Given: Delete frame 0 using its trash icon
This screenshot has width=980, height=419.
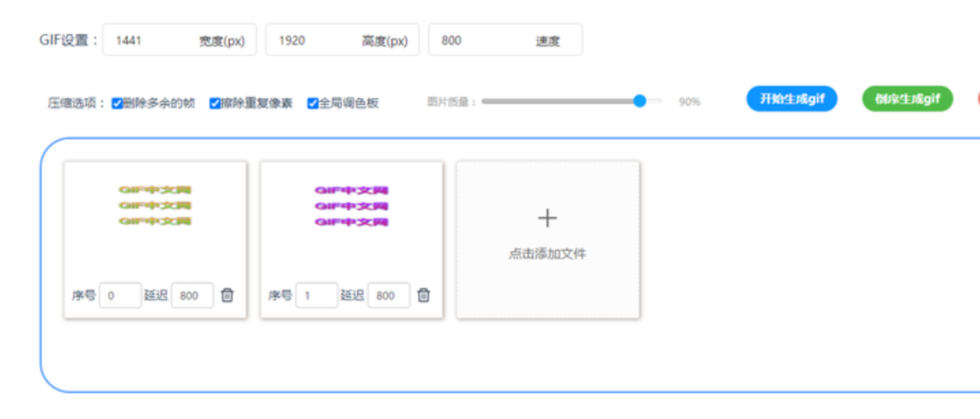Looking at the screenshot, I should tap(227, 295).
